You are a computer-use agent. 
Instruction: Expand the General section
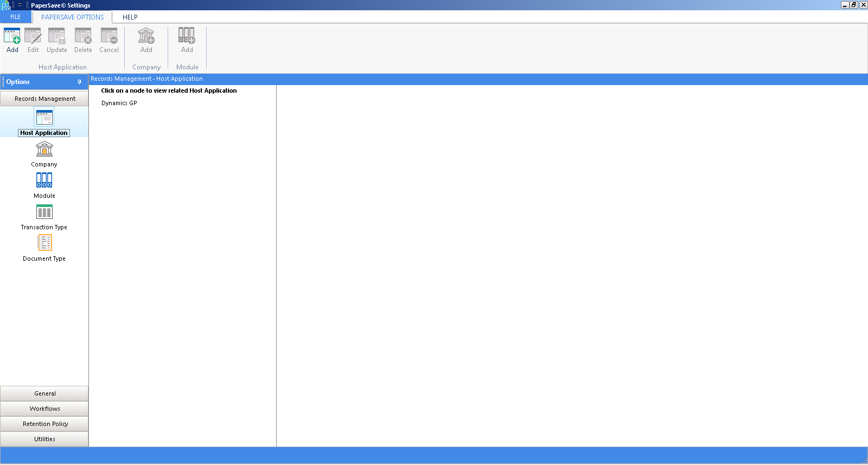pyautogui.click(x=44, y=393)
